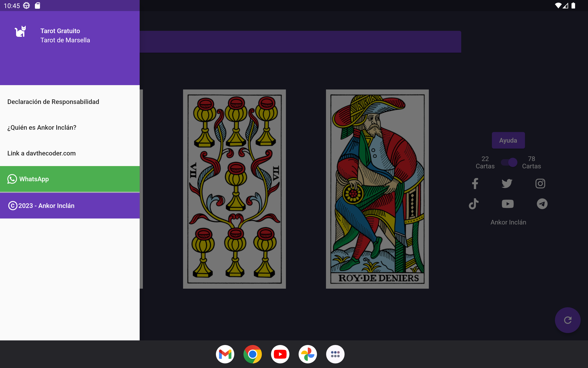The height and width of the screenshot is (368, 588).
Task: Launch Chrome from the taskbar
Action: pyautogui.click(x=252, y=354)
